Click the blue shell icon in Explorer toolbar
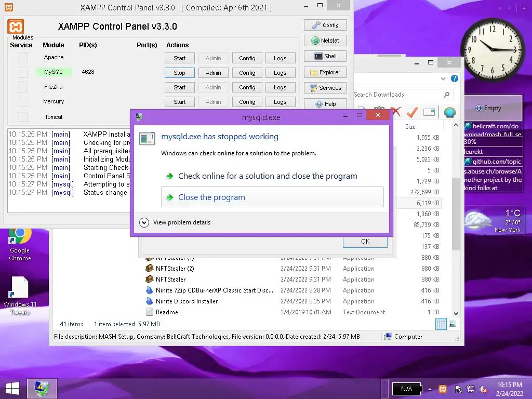Image resolution: width=532 pixels, height=399 pixels. coord(449,112)
